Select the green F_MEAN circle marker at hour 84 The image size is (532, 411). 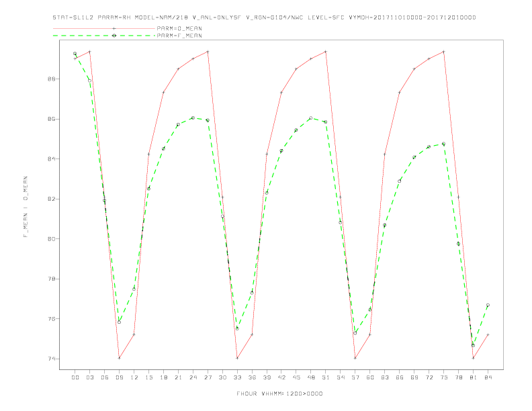click(x=488, y=305)
